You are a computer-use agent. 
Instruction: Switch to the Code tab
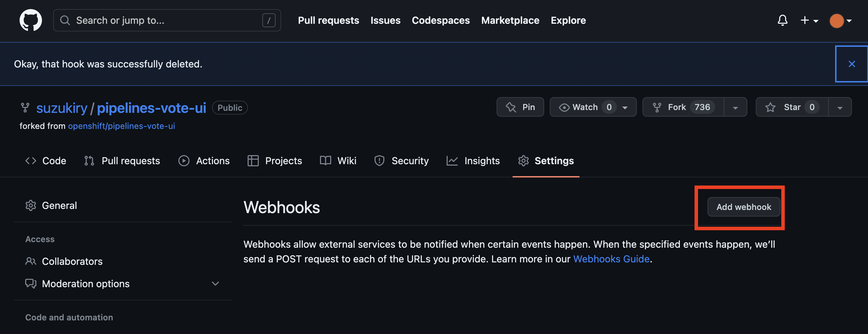(x=45, y=161)
